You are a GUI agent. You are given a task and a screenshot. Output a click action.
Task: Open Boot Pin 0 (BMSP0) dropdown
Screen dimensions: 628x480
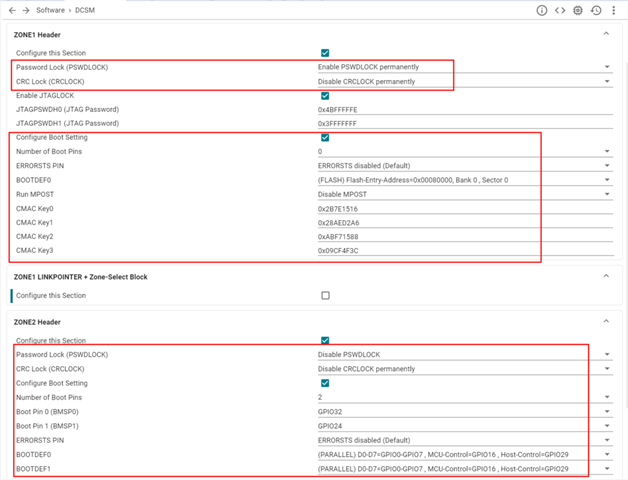tap(460, 410)
